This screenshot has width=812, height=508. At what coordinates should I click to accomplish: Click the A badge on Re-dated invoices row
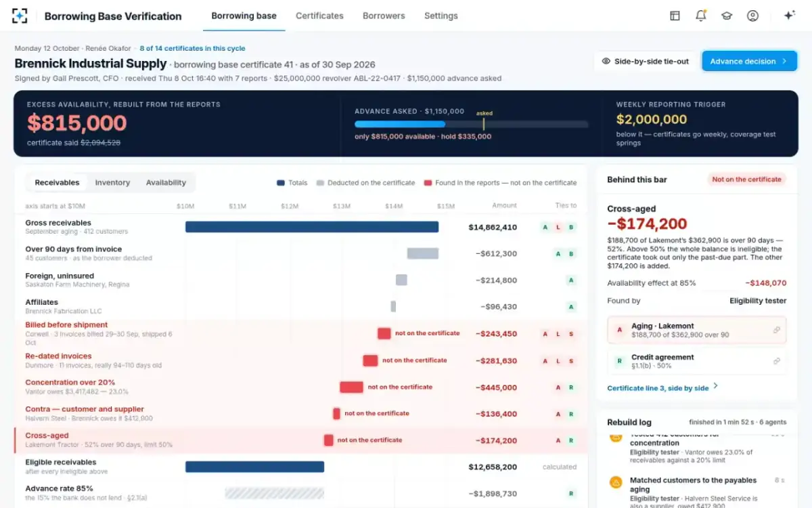(x=545, y=361)
